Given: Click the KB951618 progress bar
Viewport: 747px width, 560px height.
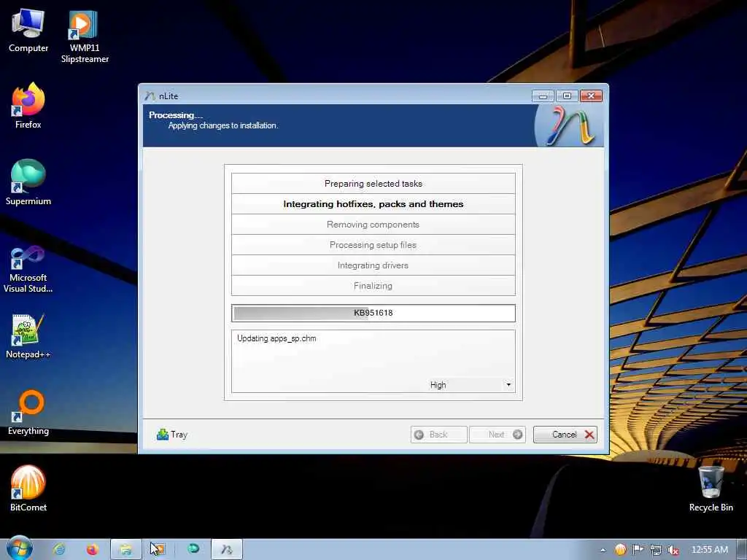Looking at the screenshot, I should (x=373, y=313).
